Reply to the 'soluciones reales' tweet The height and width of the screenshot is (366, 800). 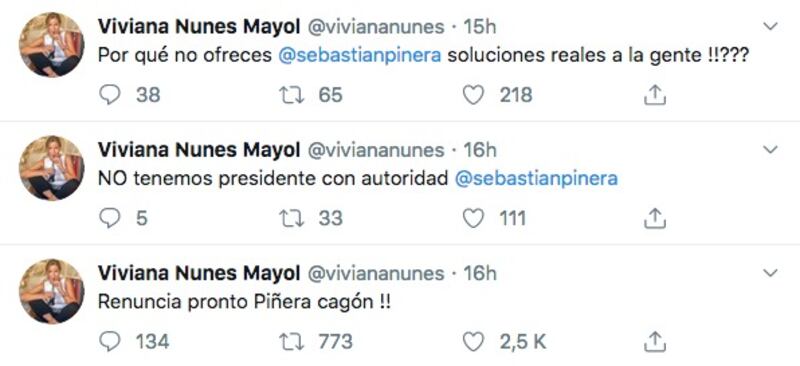pos(109,95)
